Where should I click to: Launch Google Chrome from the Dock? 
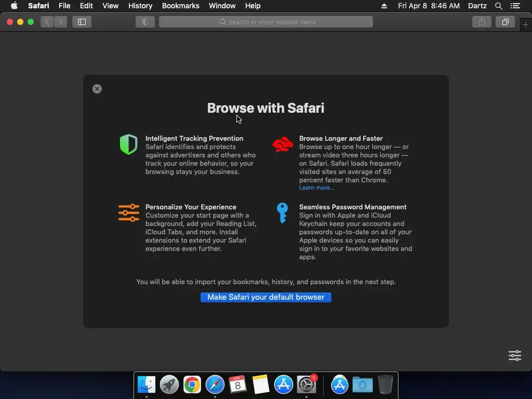click(x=192, y=384)
